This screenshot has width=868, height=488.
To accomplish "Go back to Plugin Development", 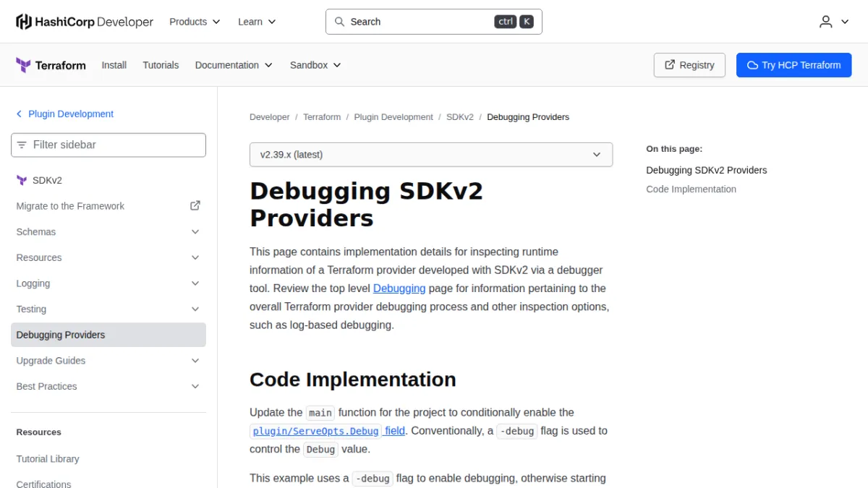I will (71, 114).
